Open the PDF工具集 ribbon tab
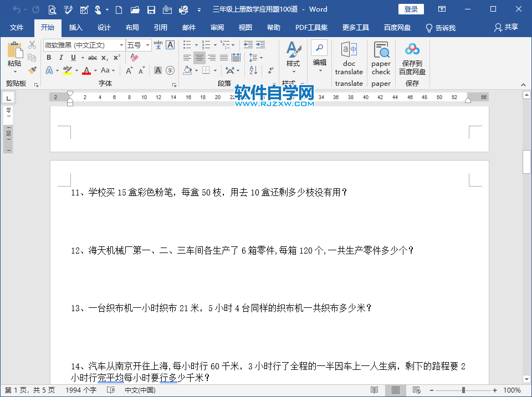 [x=313, y=27]
